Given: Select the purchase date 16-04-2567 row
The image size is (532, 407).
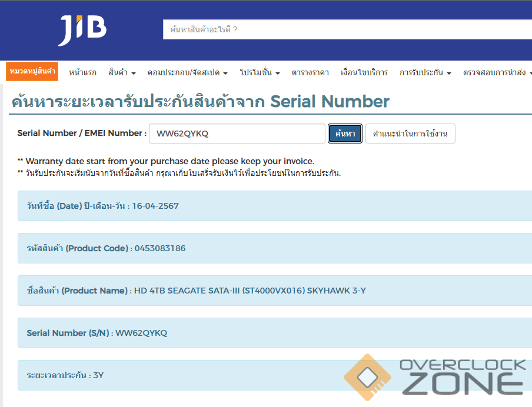Looking at the screenshot, I should click(275, 206).
